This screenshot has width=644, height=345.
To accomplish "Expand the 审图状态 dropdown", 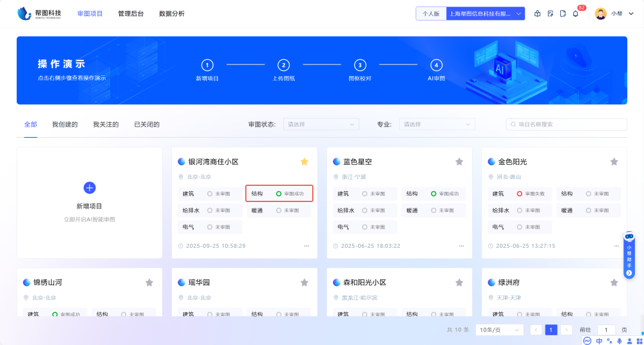I will (x=321, y=124).
